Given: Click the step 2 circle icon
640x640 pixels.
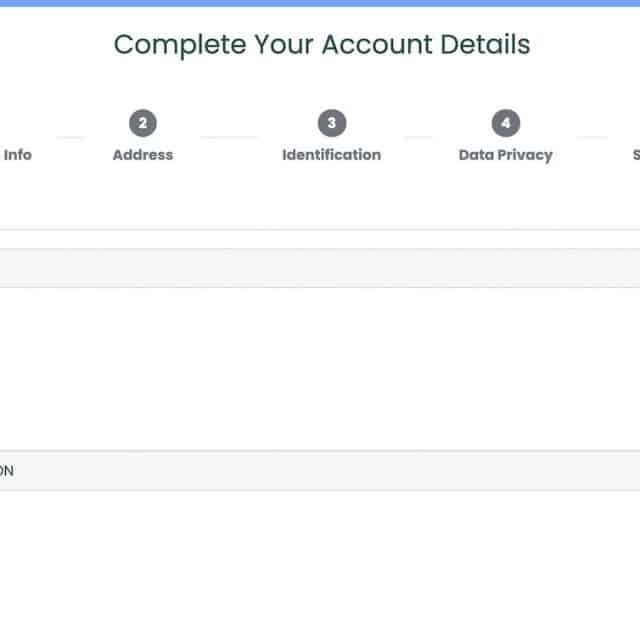Looking at the screenshot, I should (143, 123).
